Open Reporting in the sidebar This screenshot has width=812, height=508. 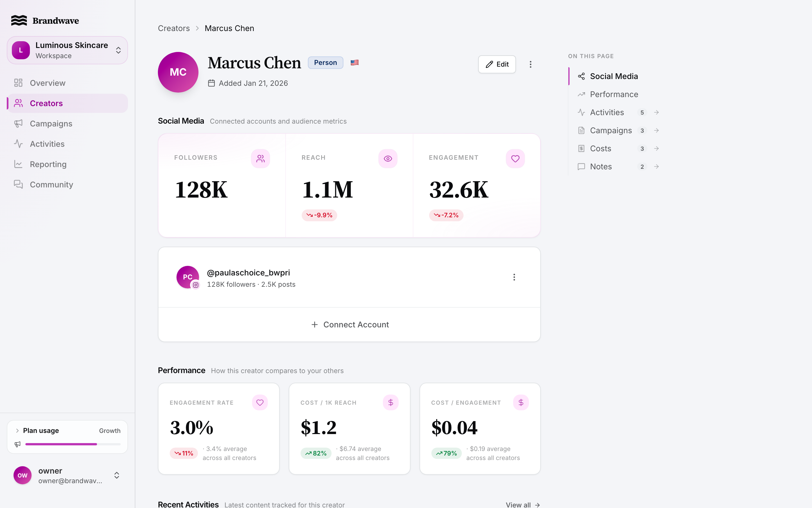67,164
